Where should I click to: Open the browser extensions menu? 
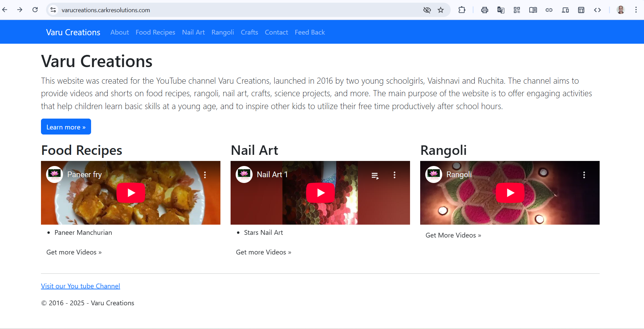(462, 10)
